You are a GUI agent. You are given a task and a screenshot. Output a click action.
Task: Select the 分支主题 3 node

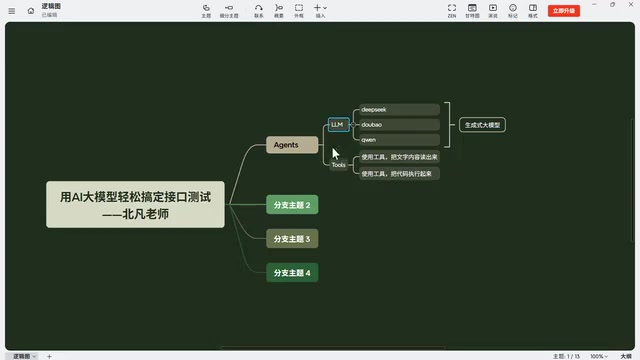(x=292, y=238)
